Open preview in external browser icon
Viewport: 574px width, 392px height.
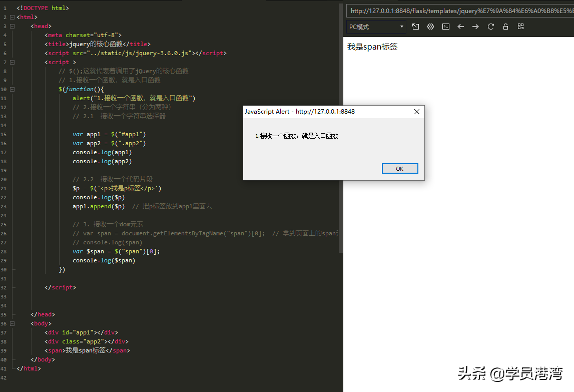tap(415, 27)
